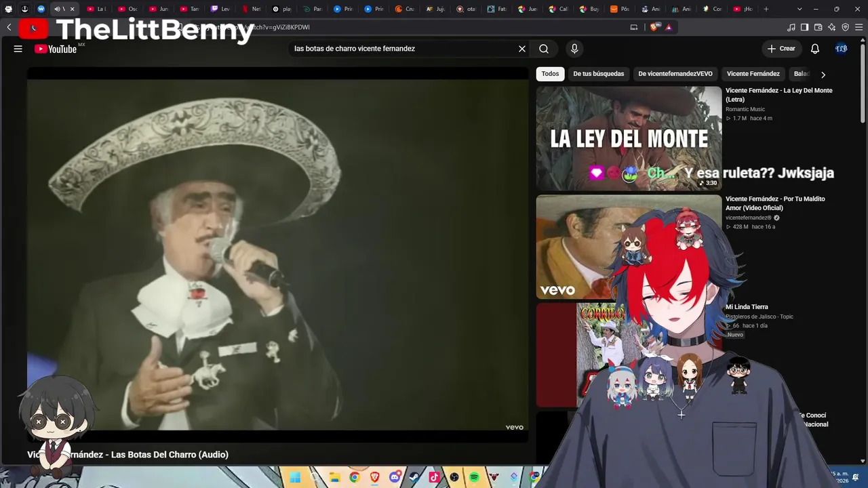Open Brave Shields lion icon
Viewport: 868px width, 488px height.
click(x=654, y=27)
